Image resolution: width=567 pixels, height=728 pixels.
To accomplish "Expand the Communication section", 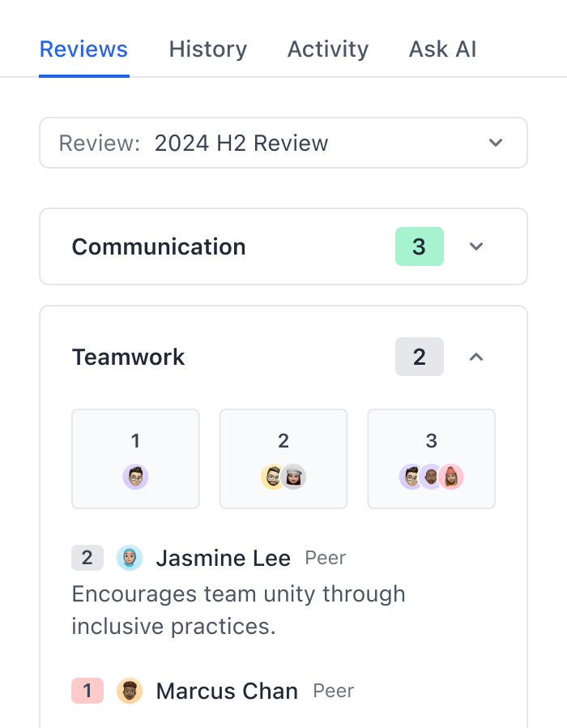I will pos(476,246).
